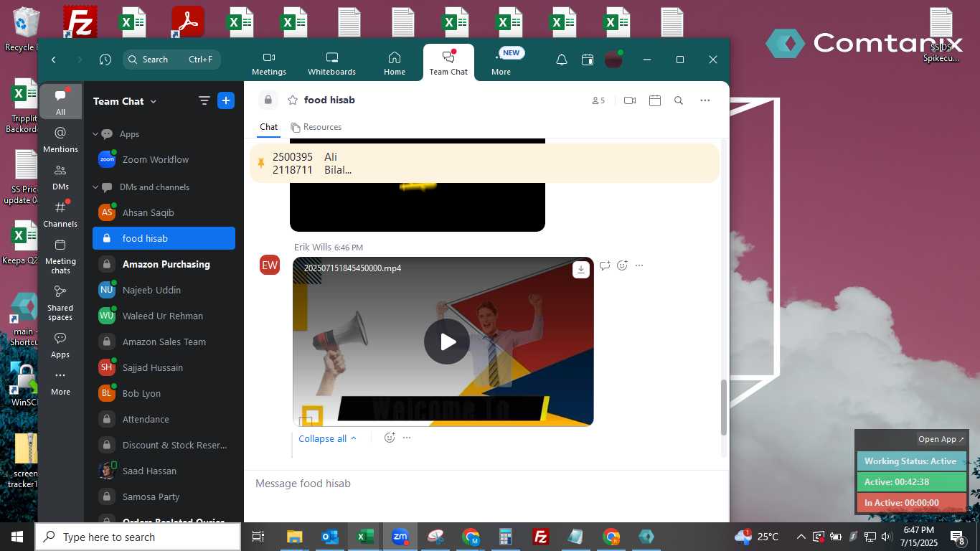Image resolution: width=980 pixels, height=551 pixels.
Task: Open the Amazon Purchasing channel
Action: [164, 264]
